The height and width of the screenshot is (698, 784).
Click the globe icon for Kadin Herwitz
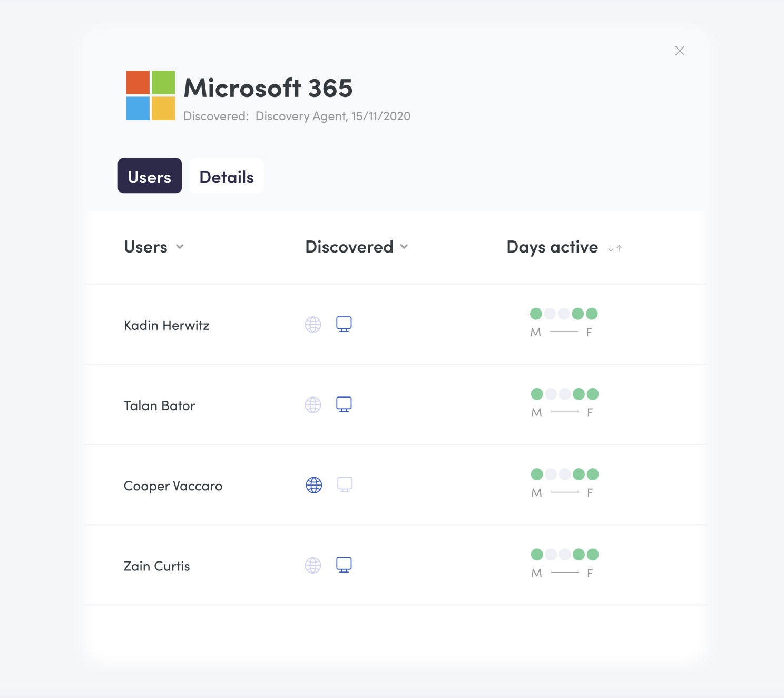tap(313, 325)
